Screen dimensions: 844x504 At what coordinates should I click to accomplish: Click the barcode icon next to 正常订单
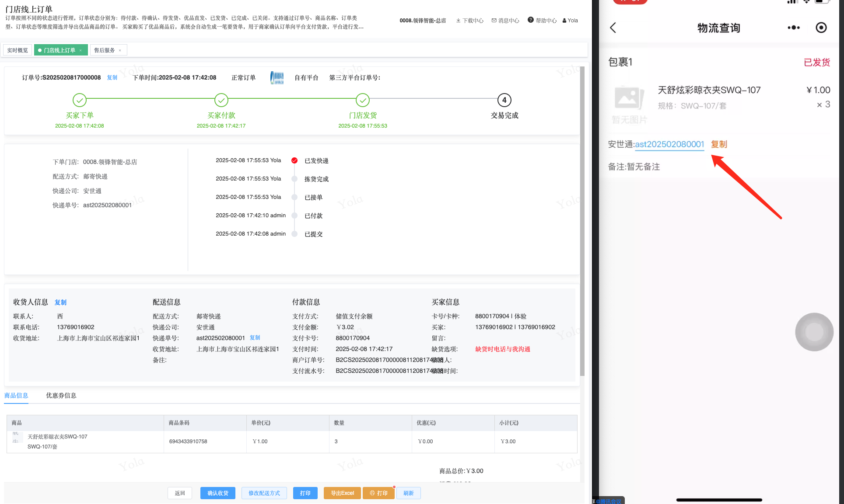(277, 78)
